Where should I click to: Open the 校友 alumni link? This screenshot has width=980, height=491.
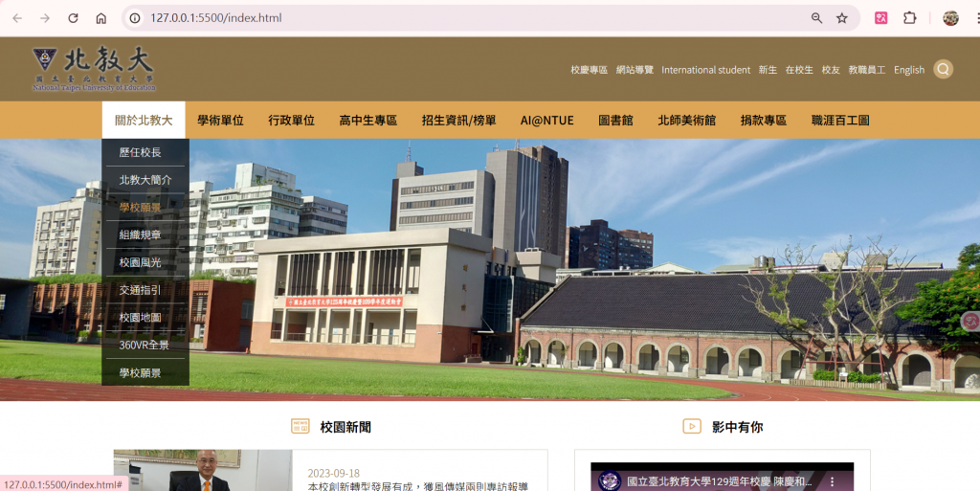[x=831, y=70]
